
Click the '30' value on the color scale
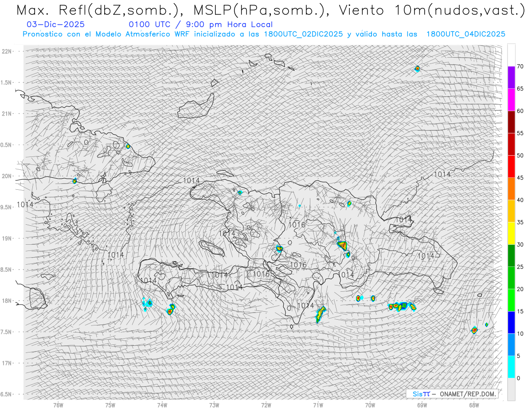[x=520, y=244]
